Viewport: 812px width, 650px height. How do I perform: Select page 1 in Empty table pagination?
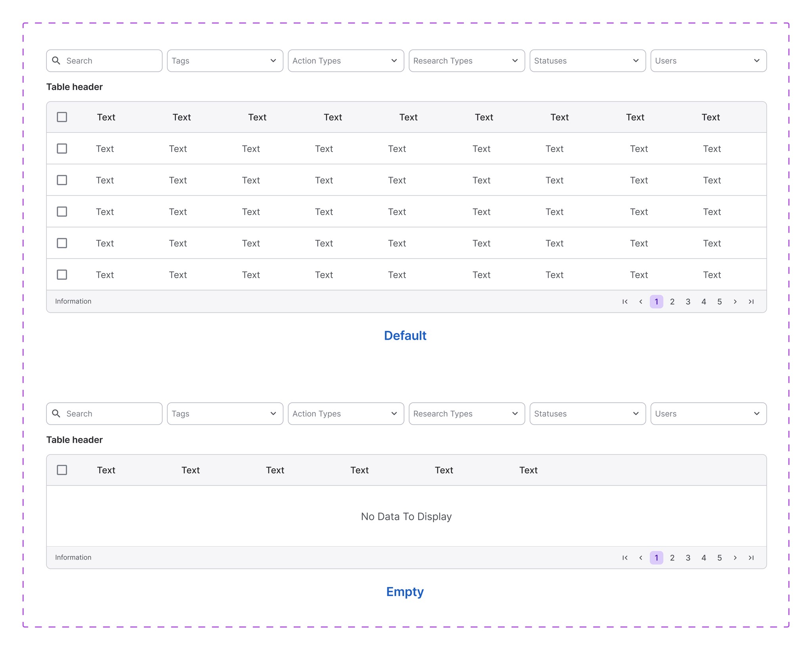tap(657, 558)
